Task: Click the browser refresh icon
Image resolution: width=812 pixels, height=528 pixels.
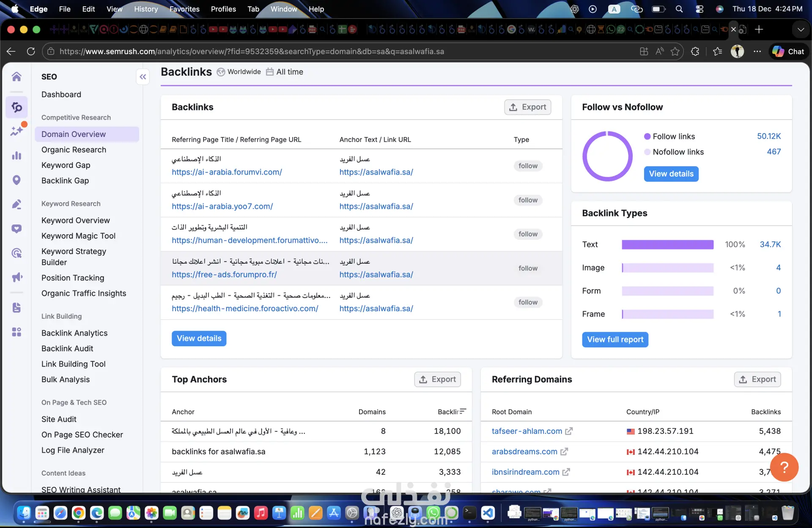Action: [x=31, y=52]
